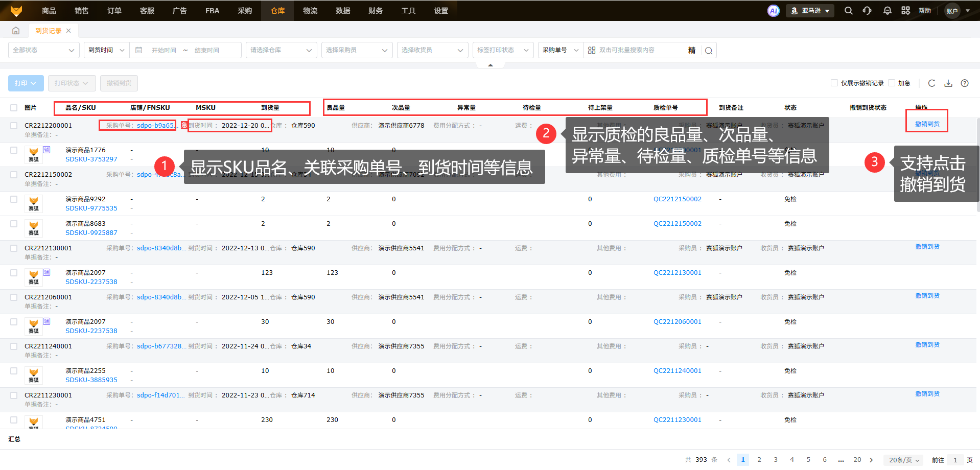Click the 开始时间 date input field
The width and height of the screenshot is (980, 470).
click(x=164, y=50)
